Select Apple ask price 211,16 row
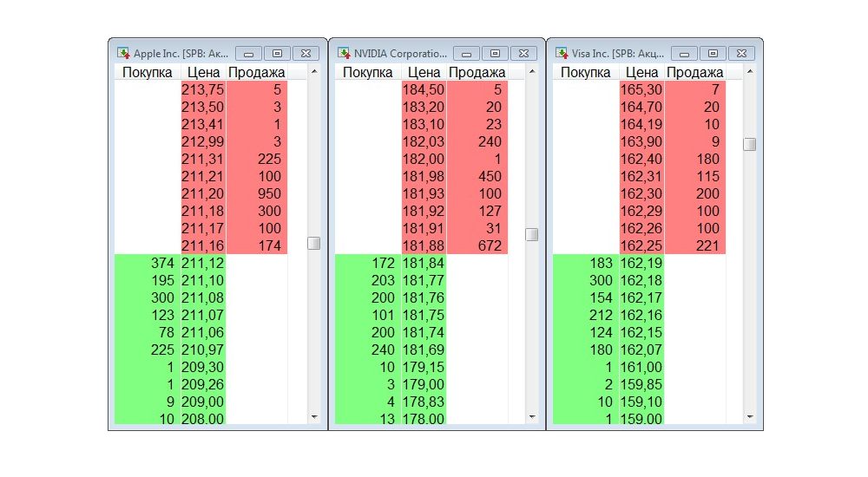Screen dimensions: 868x477 click(202, 246)
